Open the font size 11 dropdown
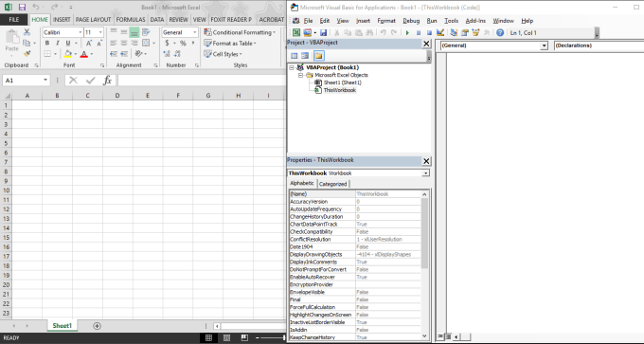The height and width of the screenshot is (344, 644). (100, 32)
